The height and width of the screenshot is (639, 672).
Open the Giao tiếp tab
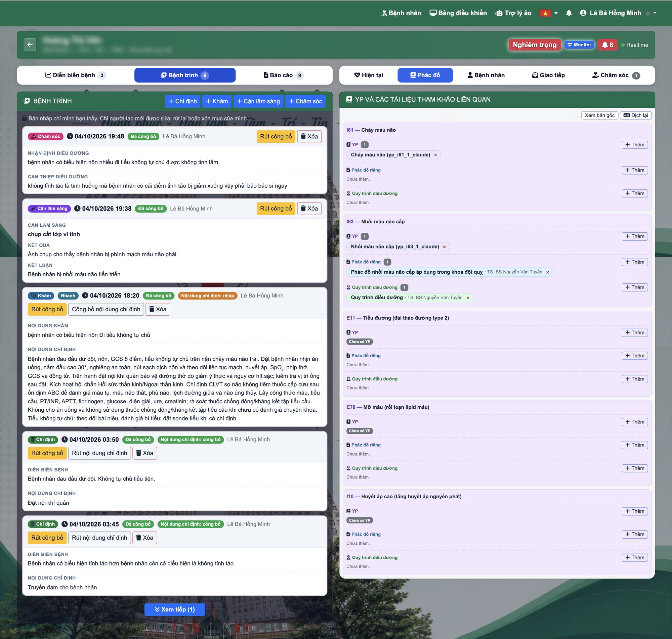tap(548, 75)
